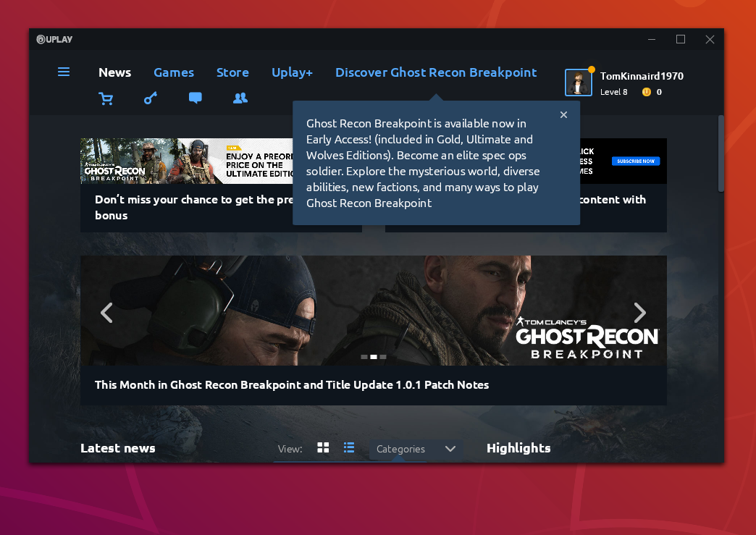
Task: Switch to list view for news
Action: (349, 447)
